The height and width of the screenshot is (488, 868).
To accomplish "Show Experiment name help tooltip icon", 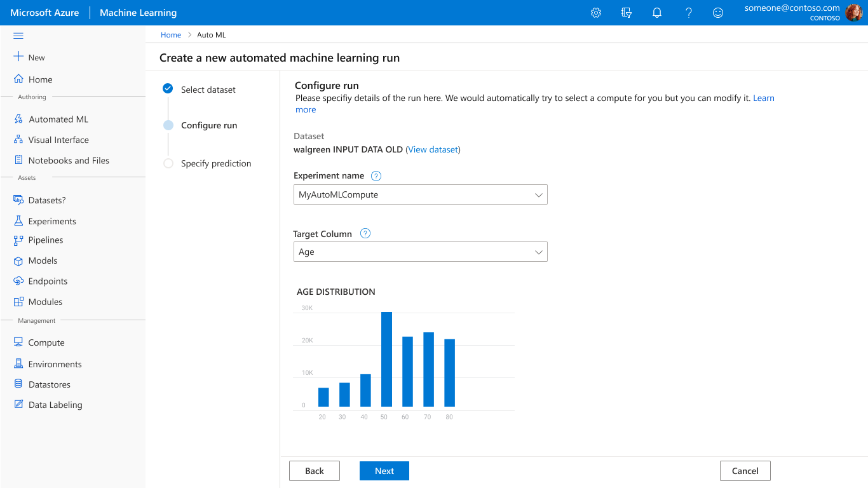I will [376, 176].
